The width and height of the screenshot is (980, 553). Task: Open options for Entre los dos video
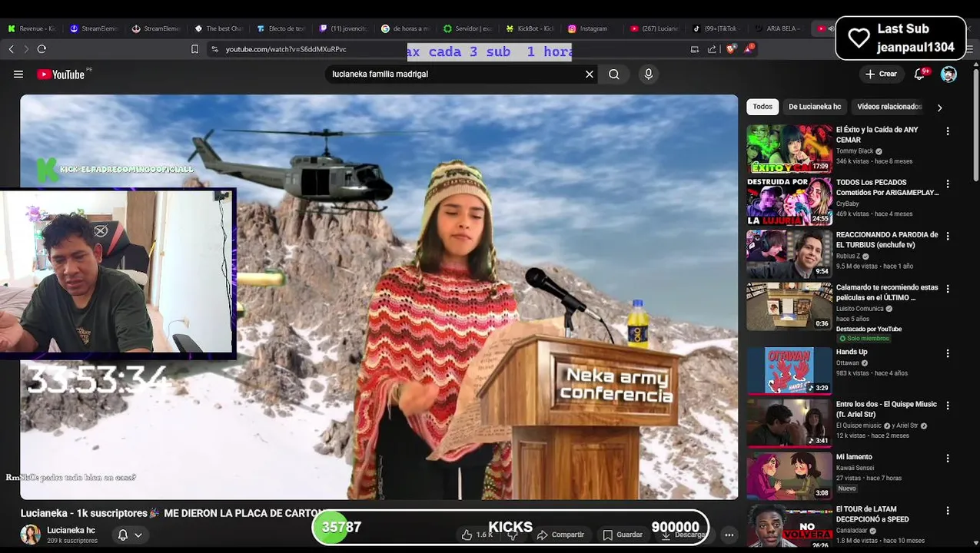tap(948, 406)
